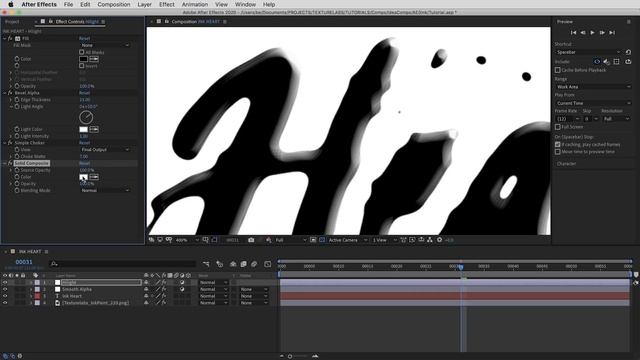Image resolution: width=640 pixels, height=360 pixels.
Task: Toggle include video eye icon in Preview
Action: [x=597, y=62]
